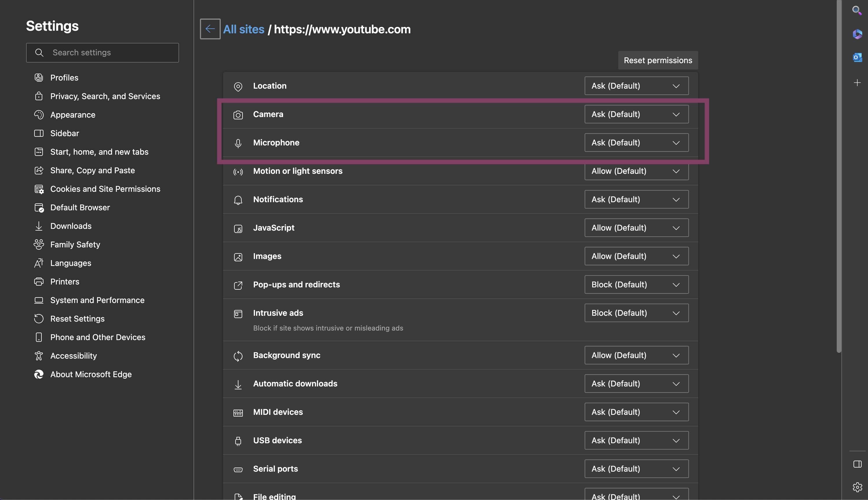Click the JavaScript permission icon
This screenshot has width=868, height=500.
pyautogui.click(x=238, y=229)
